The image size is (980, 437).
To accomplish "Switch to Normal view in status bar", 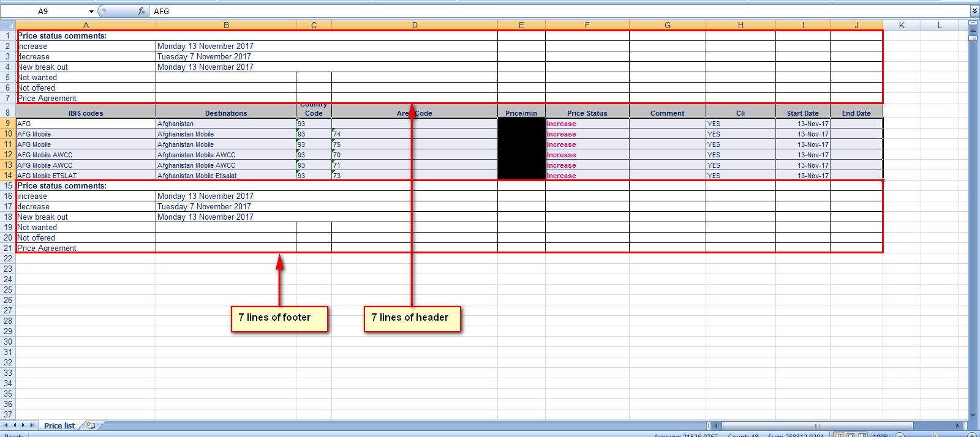I will click(x=839, y=435).
